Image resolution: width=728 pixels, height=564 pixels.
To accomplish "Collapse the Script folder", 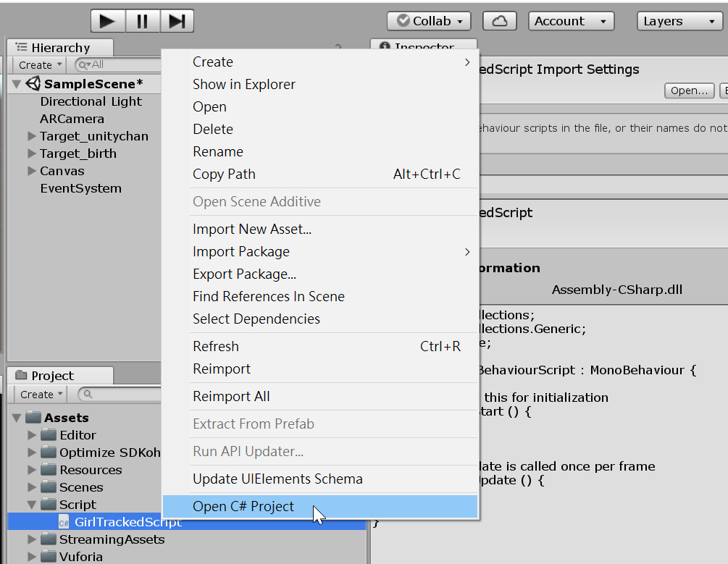I will coord(32,505).
